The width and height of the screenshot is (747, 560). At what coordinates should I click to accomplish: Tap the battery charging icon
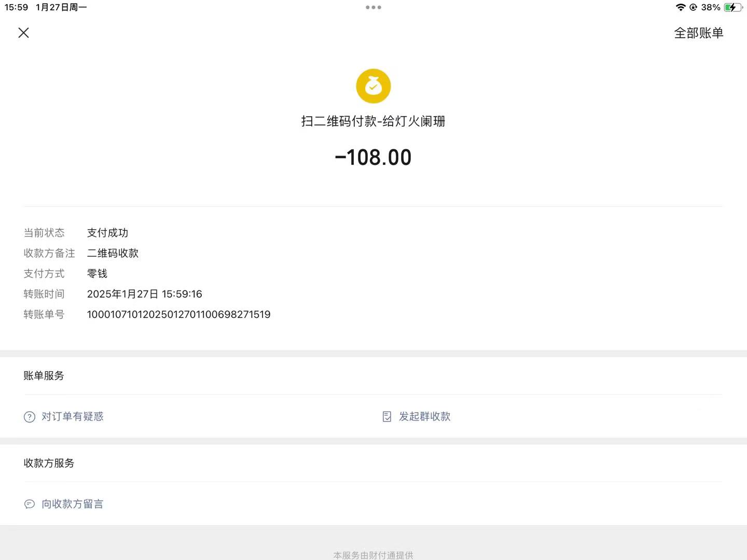732,7
